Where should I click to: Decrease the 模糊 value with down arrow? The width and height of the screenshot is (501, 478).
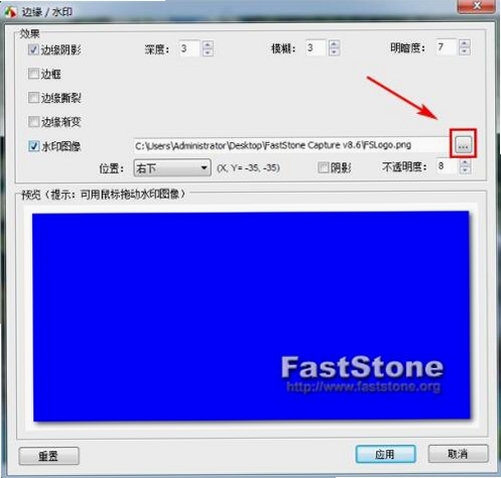point(334,52)
